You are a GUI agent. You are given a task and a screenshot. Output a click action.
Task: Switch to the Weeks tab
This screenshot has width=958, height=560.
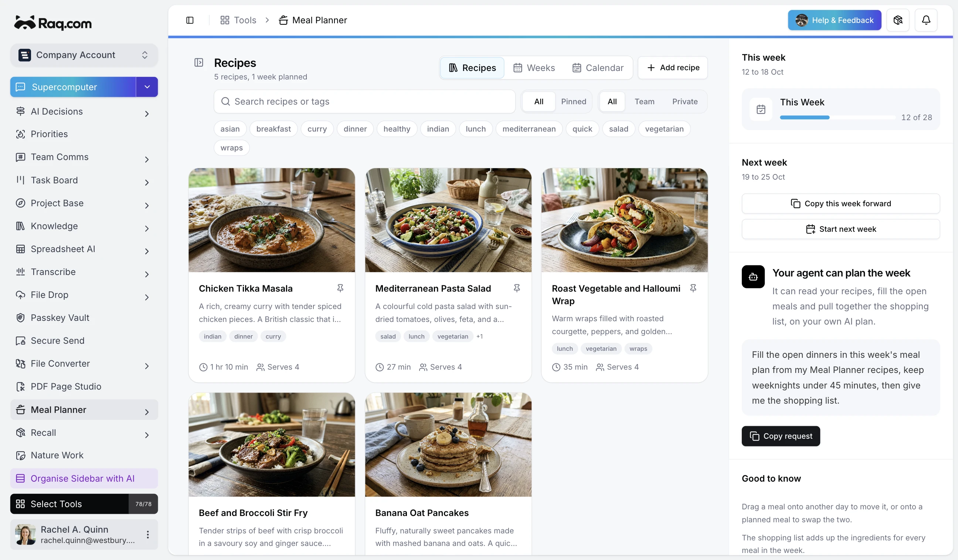534,68
